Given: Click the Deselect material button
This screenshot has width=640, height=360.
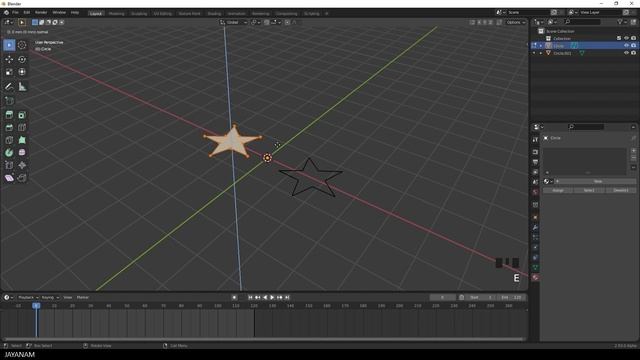Looking at the screenshot, I should [621, 191].
